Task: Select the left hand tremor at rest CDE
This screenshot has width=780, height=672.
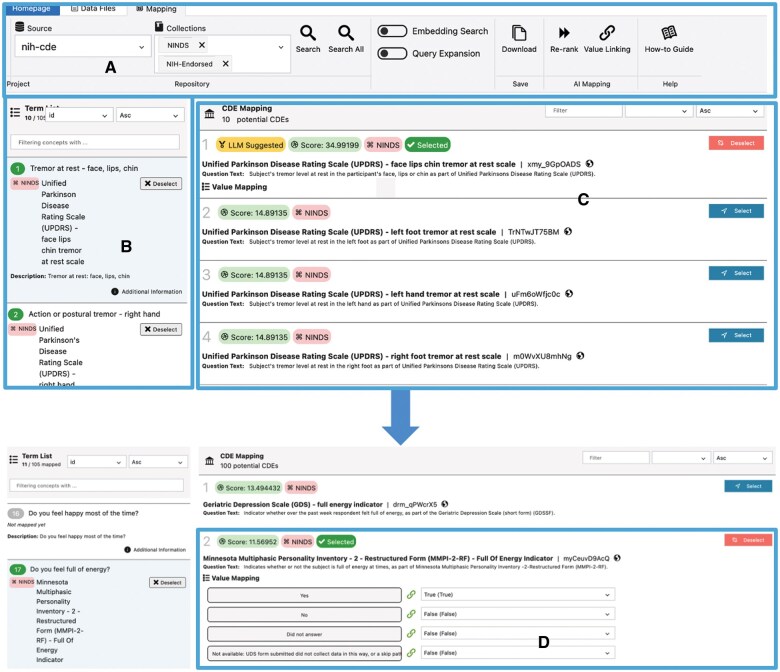Action: [x=736, y=273]
